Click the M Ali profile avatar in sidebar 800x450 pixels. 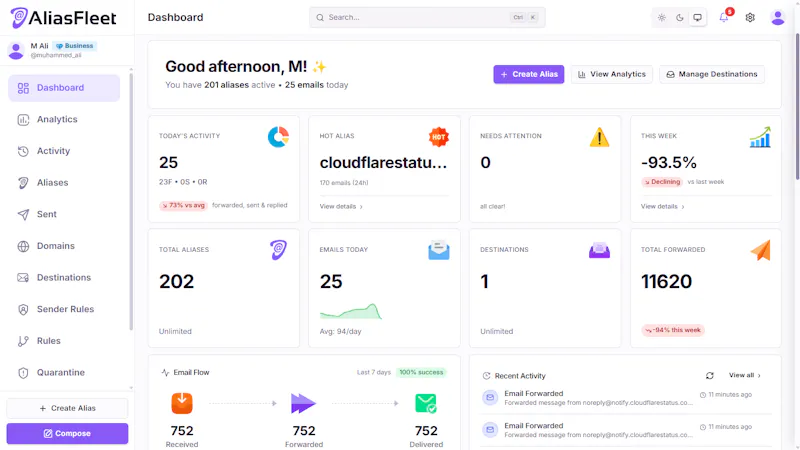16,51
